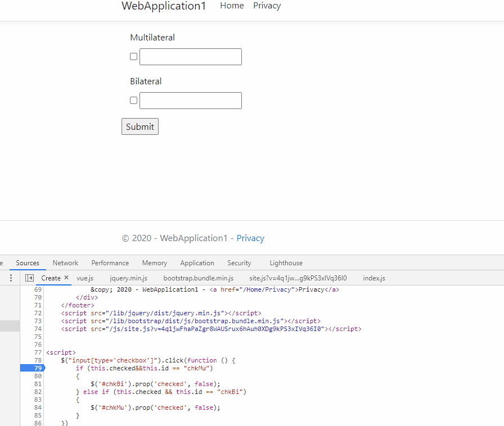Switch to the Memory panel tab
This screenshot has width=504, height=426.
tap(155, 263)
